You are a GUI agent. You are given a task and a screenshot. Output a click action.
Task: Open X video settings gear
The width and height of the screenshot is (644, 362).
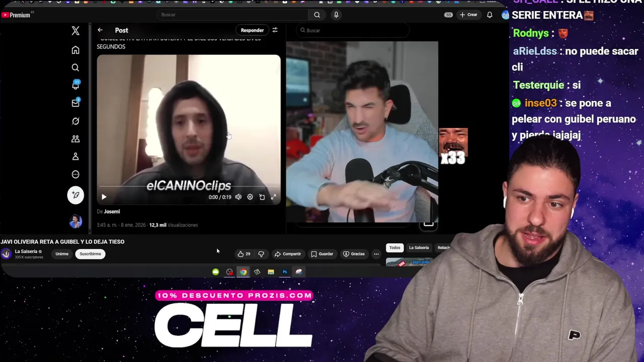(250, 197)
